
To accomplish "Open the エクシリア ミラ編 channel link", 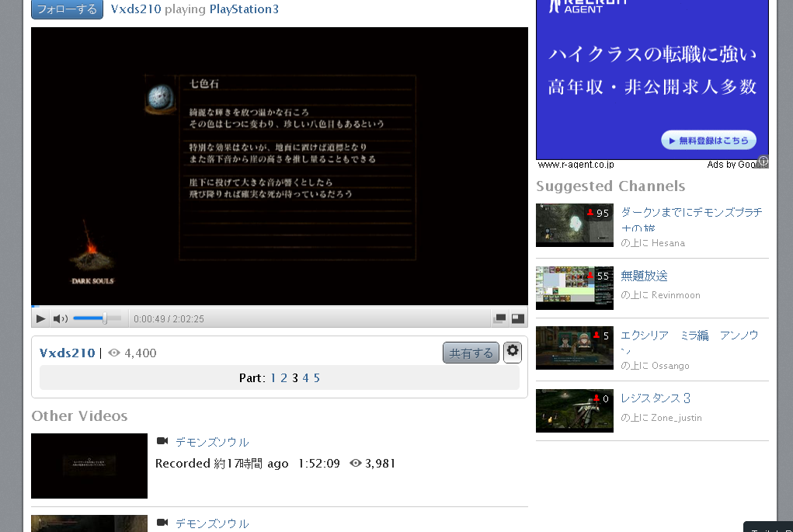I will coord(690,341).
